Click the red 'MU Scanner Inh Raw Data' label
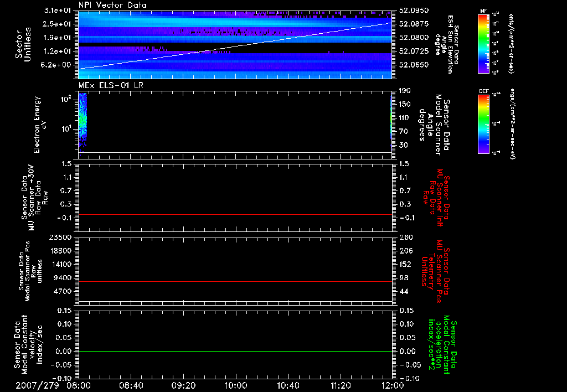The width and height of the screenshot is (567, 392). 436,198
